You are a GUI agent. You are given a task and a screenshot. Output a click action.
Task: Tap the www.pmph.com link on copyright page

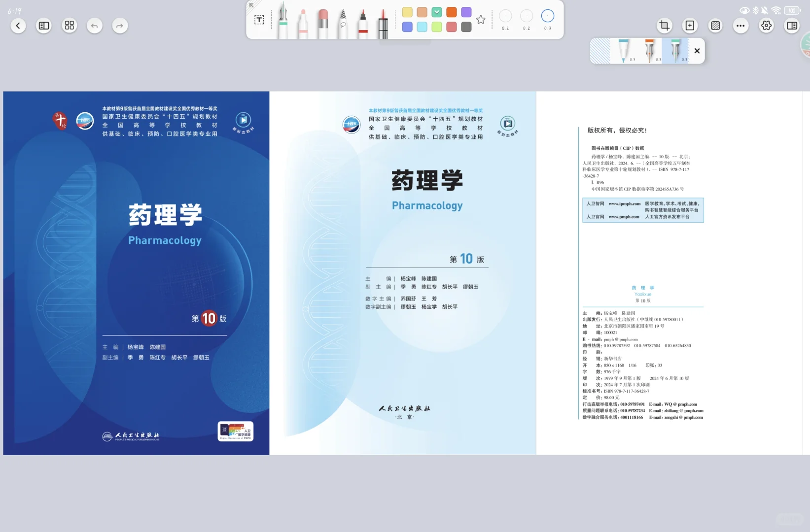[x=624, y=217]
